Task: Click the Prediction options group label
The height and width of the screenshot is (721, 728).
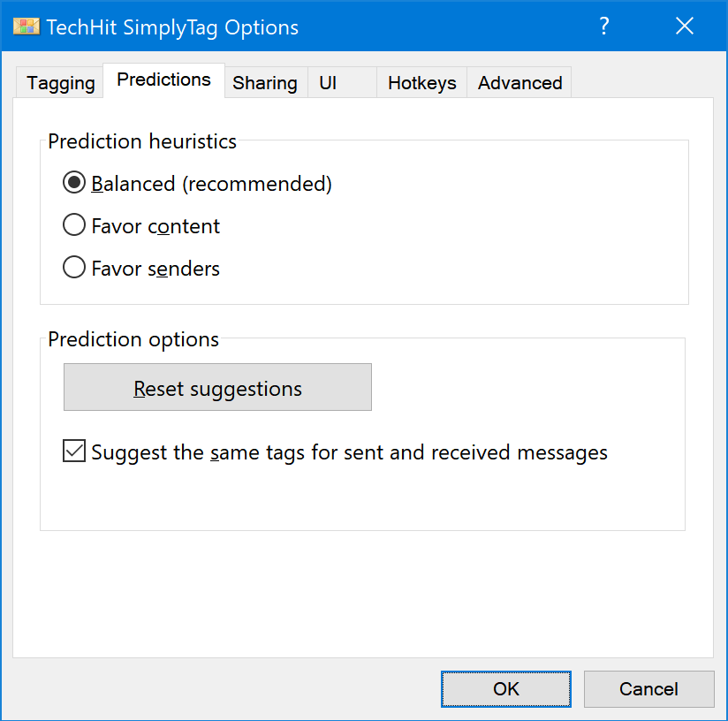Action: pos(133,339)
